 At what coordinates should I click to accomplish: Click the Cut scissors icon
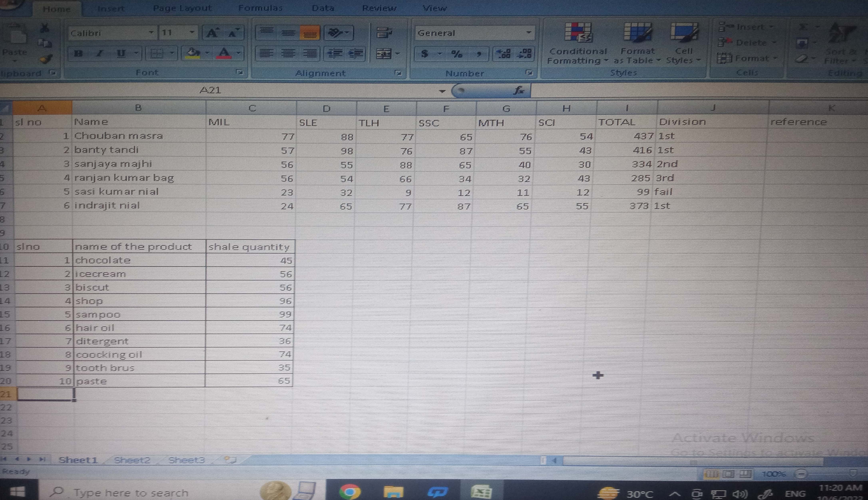pos(45,28)
